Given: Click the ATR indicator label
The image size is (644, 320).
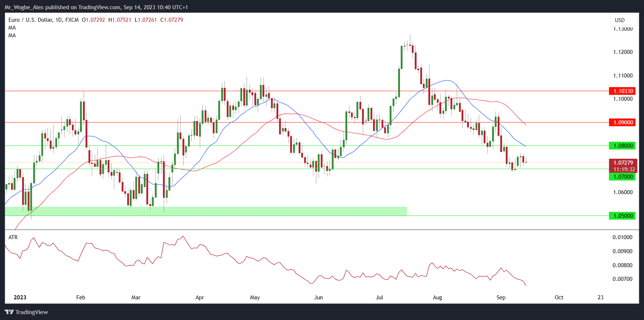Looking at the screenshot, I should (x=13, y=237).
